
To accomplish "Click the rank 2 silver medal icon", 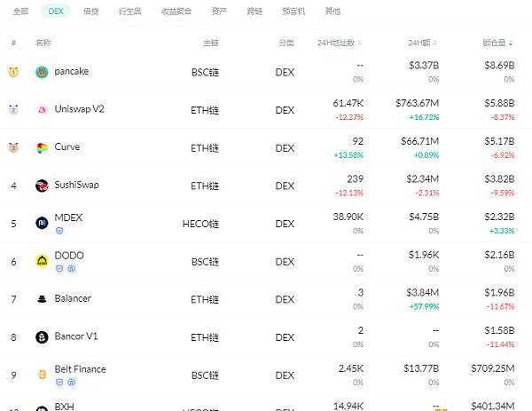I will (13, 110).
